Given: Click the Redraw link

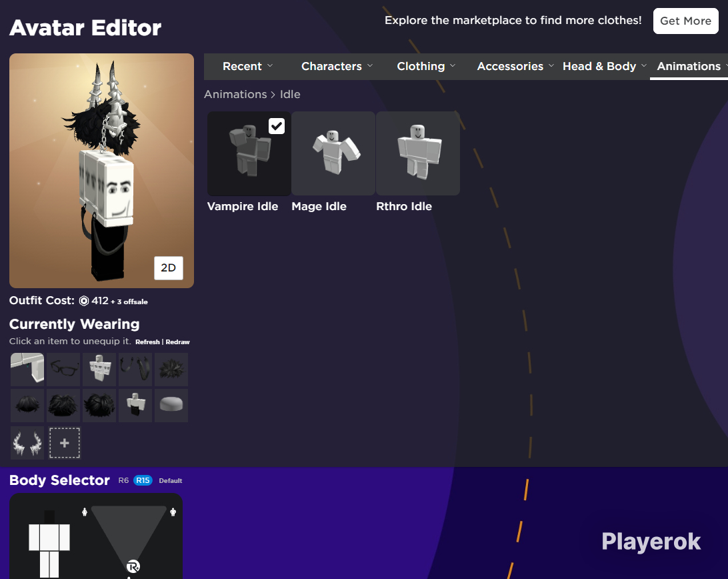Looking at the screenshot, I should tap(178, 342).
